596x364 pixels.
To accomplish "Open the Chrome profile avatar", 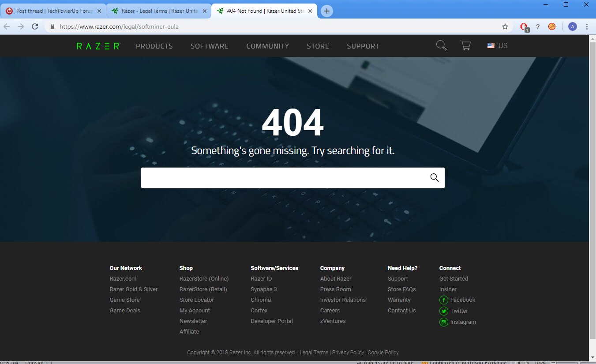I will 573,26.
